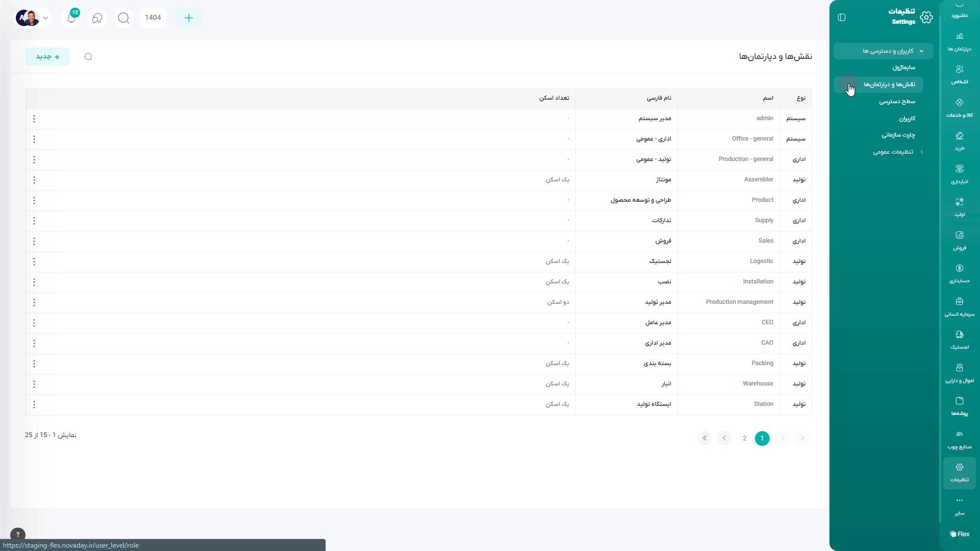Image resolution: width=980 pixels, height=551 pixels.
Task: Click the 1404 fiscal year selector
Action: tap(153, 18)
